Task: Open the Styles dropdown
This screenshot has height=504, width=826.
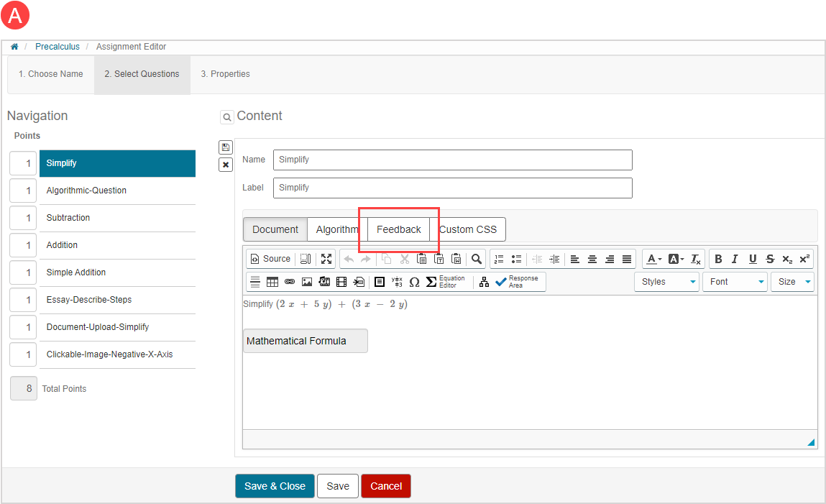Action: point(666,282)
